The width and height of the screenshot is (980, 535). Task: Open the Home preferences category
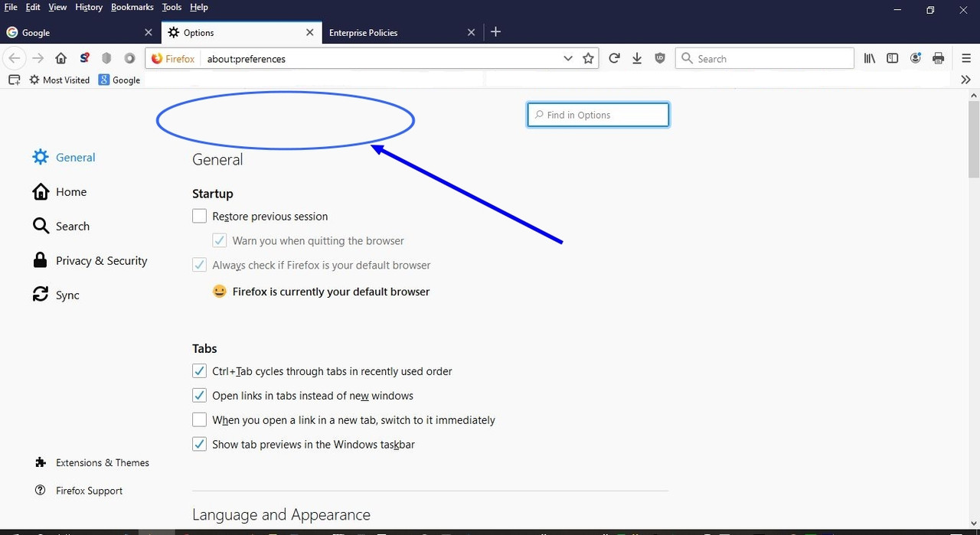[x=60, y=191]
